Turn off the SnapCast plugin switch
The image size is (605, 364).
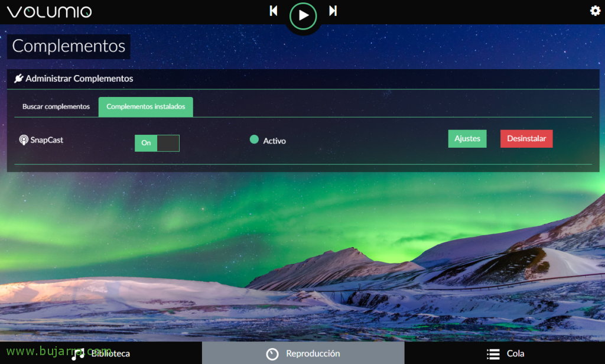tap(167, 143)
